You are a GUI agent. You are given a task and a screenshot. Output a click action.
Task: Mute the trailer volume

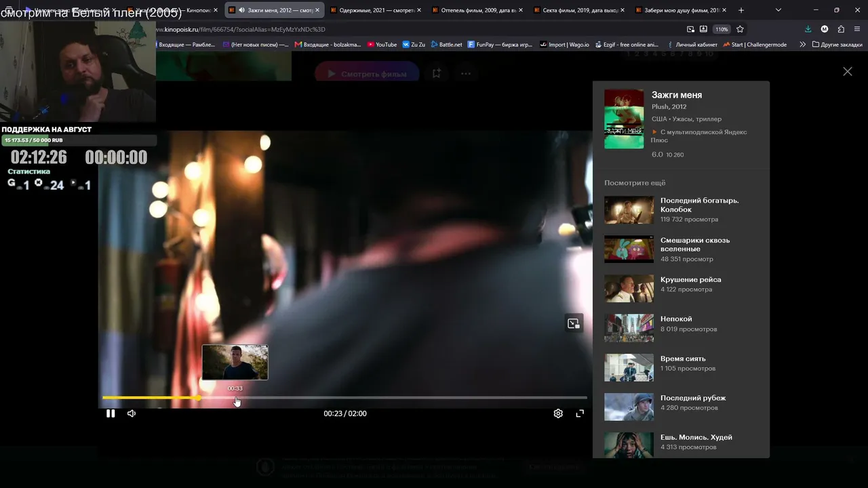pos(132,413)
